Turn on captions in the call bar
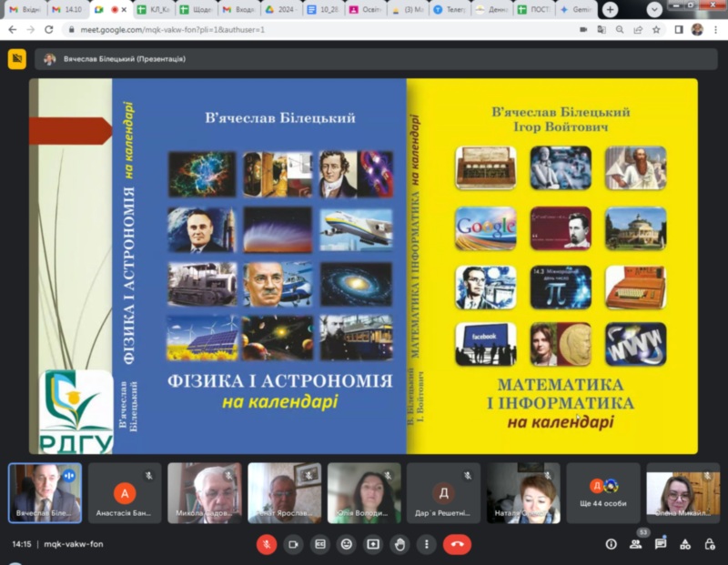The height and width of the screenshot is (565, 728). point(319,544)
